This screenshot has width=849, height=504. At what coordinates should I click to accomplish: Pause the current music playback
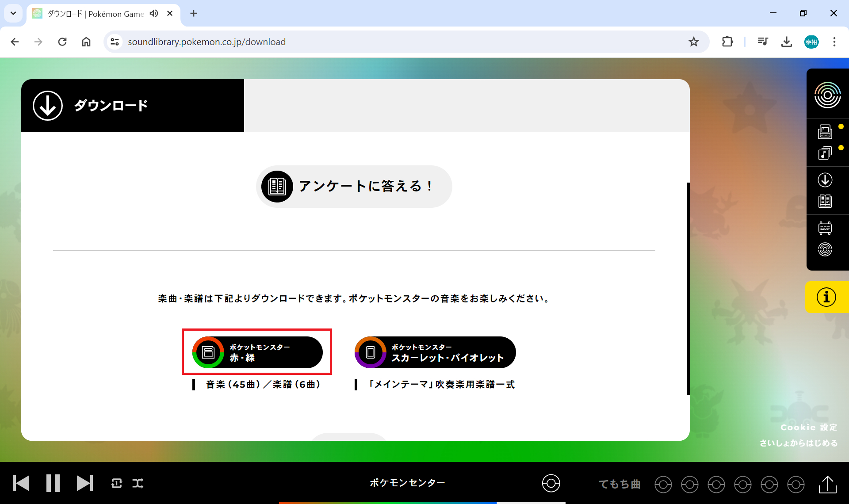pyautogui.click(x=53, y=483)
